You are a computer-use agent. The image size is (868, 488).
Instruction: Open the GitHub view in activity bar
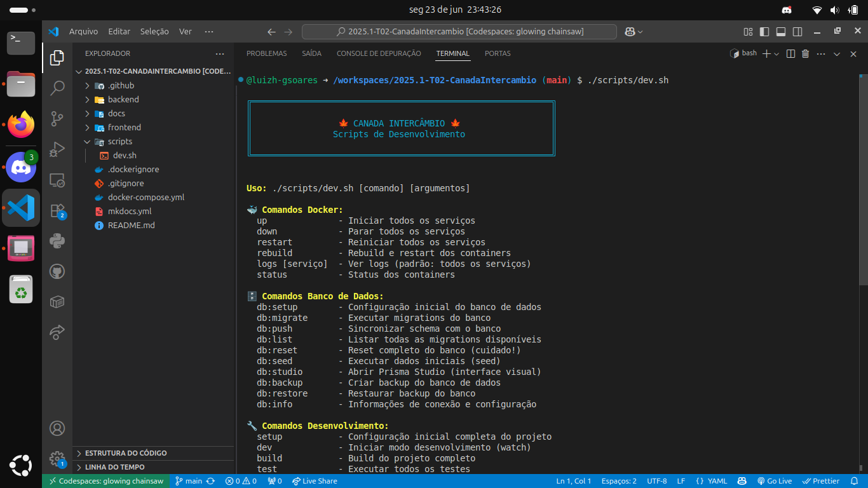57,271
